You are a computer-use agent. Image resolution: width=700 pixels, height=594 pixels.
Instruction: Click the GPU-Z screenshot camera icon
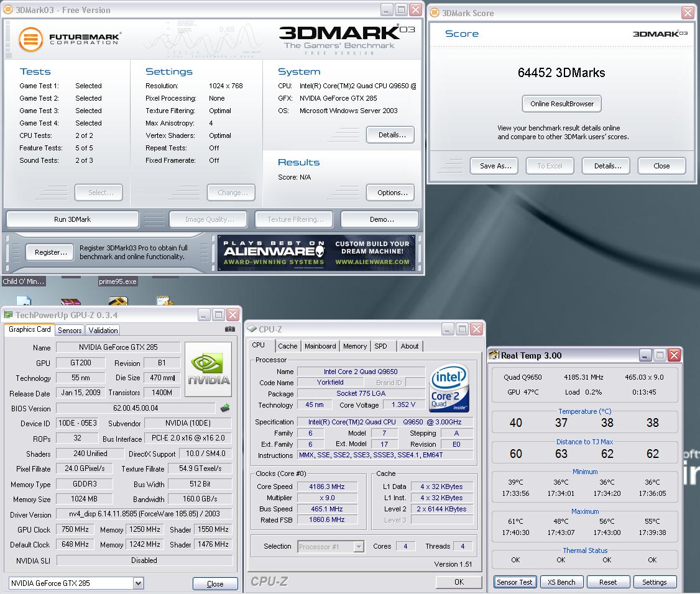click(229, 329)
